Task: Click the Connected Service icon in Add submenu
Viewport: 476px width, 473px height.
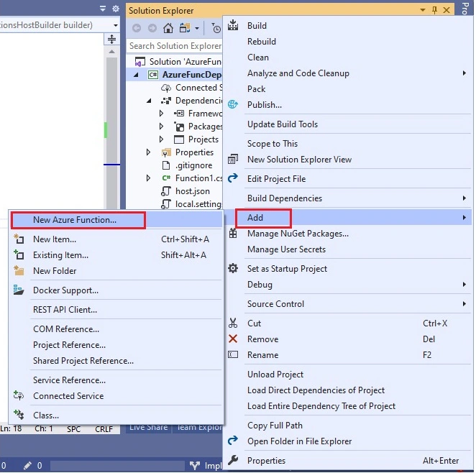Action: (19, 395)
